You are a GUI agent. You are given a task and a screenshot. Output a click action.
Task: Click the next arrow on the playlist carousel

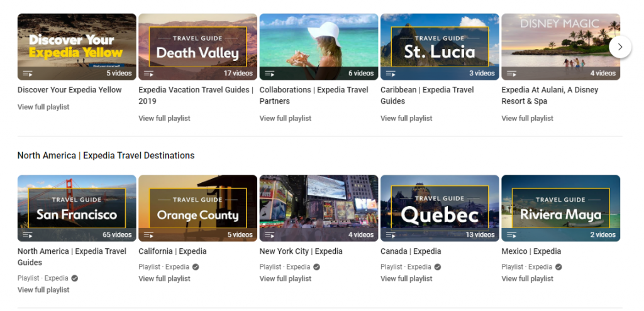(x=619, y=47)
